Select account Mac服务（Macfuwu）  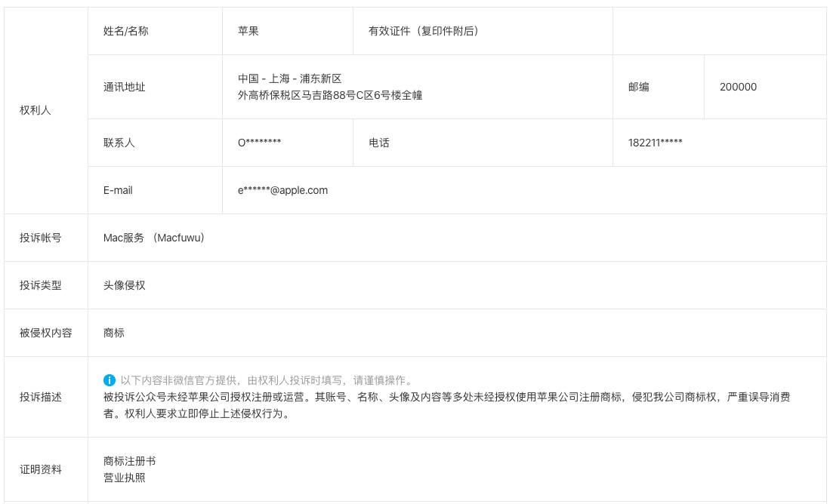pyautogui.click(x=154, y=238)
